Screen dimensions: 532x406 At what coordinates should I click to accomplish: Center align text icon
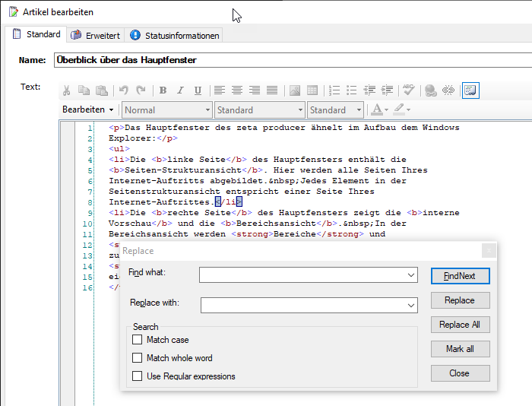click(237, 90)
